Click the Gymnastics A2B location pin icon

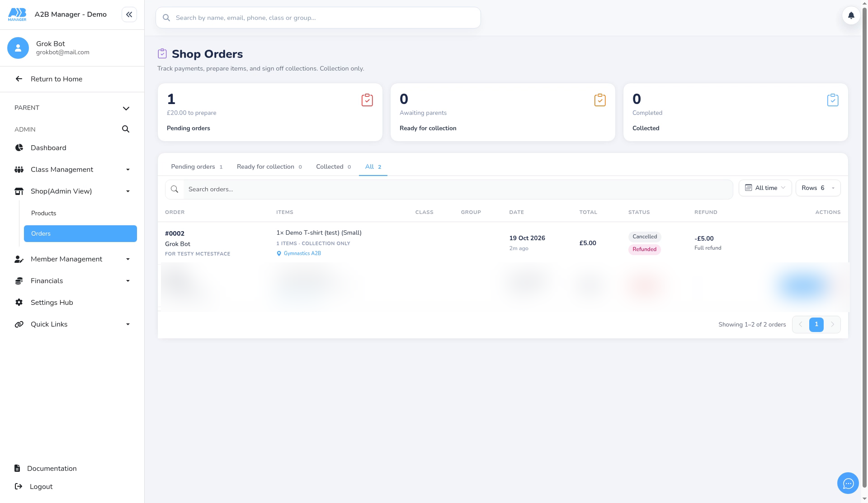tap(279, 254)
